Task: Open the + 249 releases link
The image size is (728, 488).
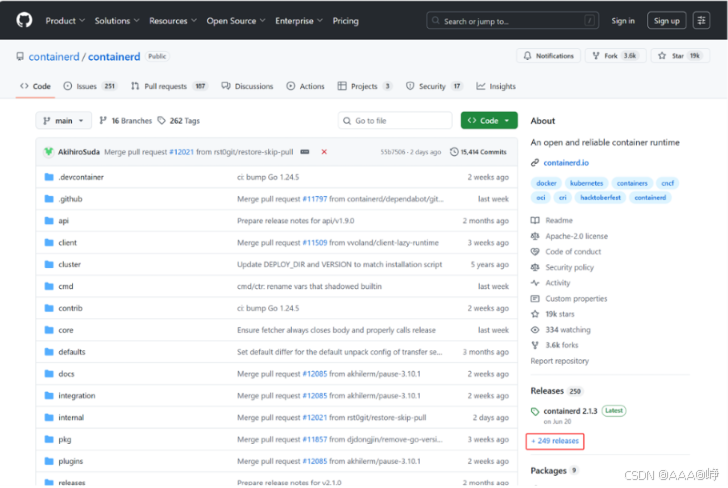Action: pyautogui.click(x=555, y=441)
